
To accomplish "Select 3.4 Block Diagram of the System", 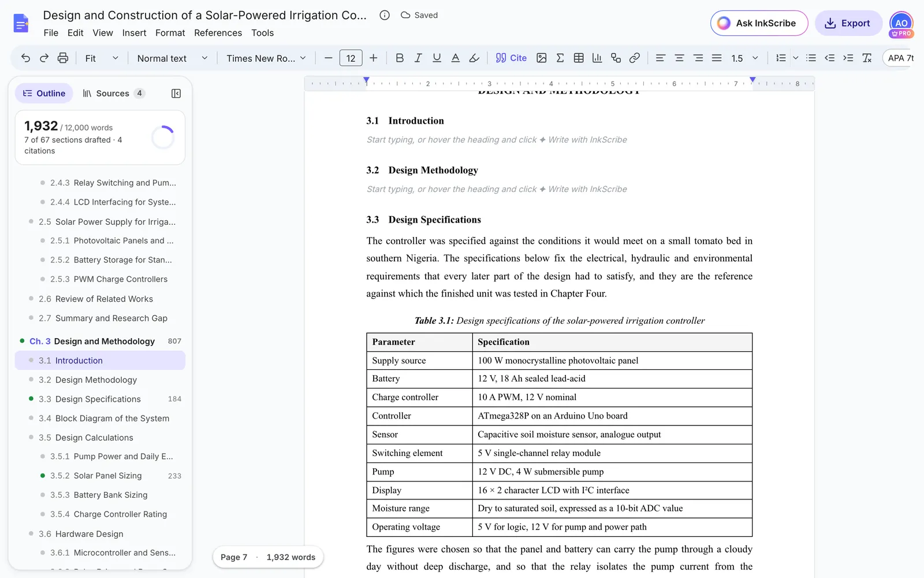I will 100,418.
